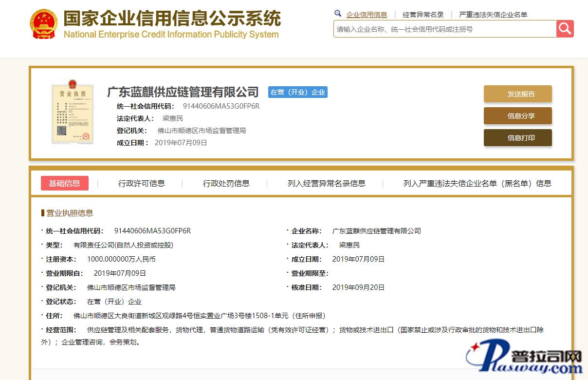Select the 严重违法失信企业名单 search category
588x380 pixels.
493,15
